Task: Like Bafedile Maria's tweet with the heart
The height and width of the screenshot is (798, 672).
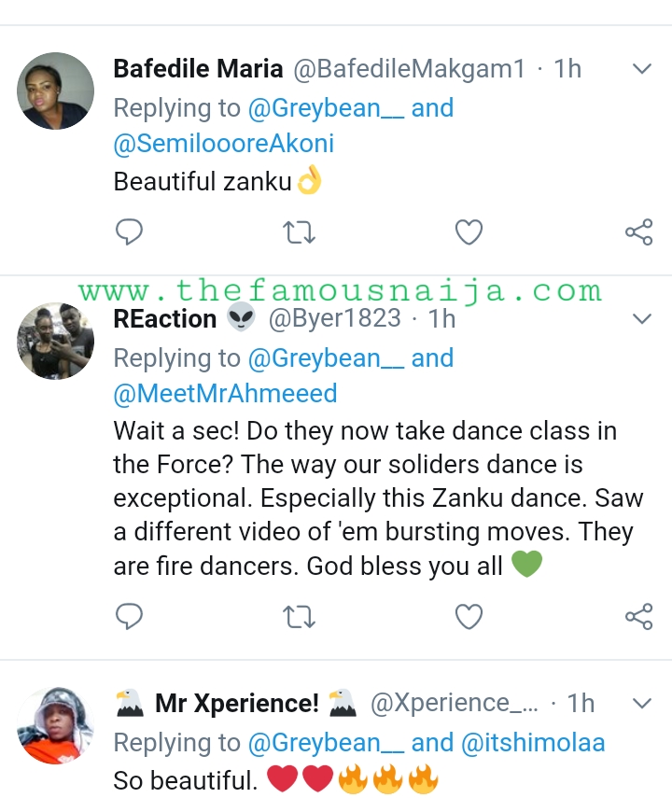Action: pos(469,231)
